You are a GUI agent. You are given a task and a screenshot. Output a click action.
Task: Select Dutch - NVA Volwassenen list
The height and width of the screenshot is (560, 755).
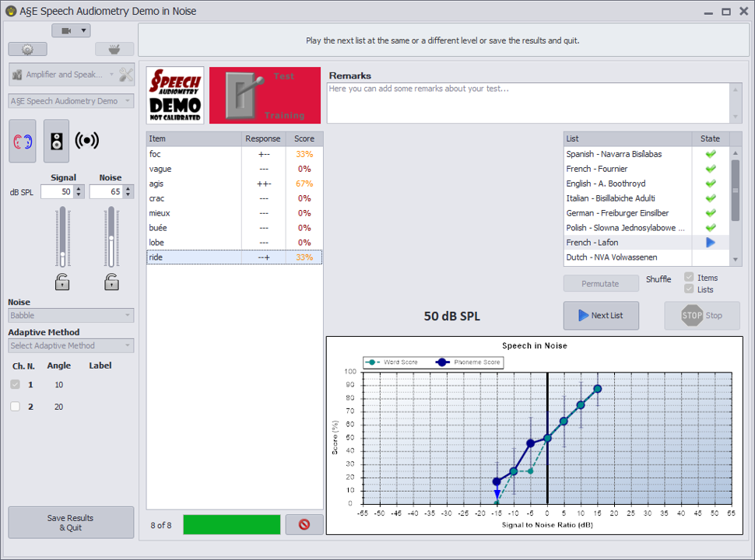coord(628,257)
